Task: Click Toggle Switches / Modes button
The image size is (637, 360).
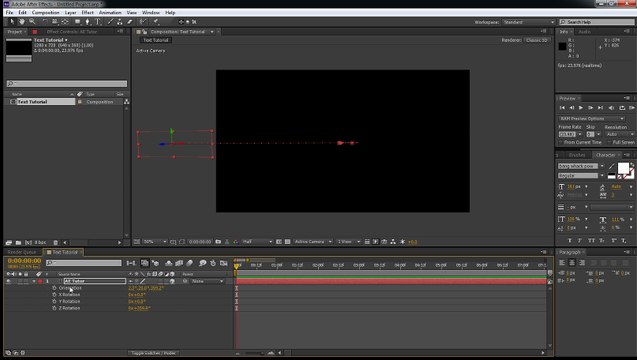Action: (154, 353)
